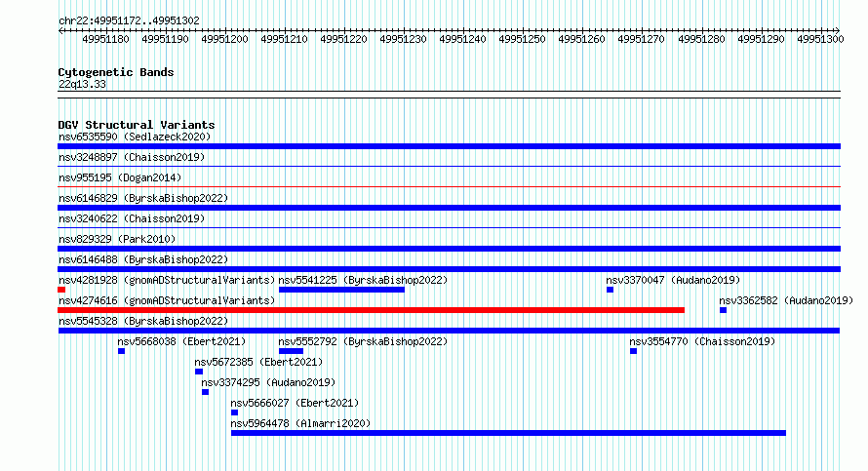Click ruler position 49951250
868x471 pixels.
click(x=522, y=39)
